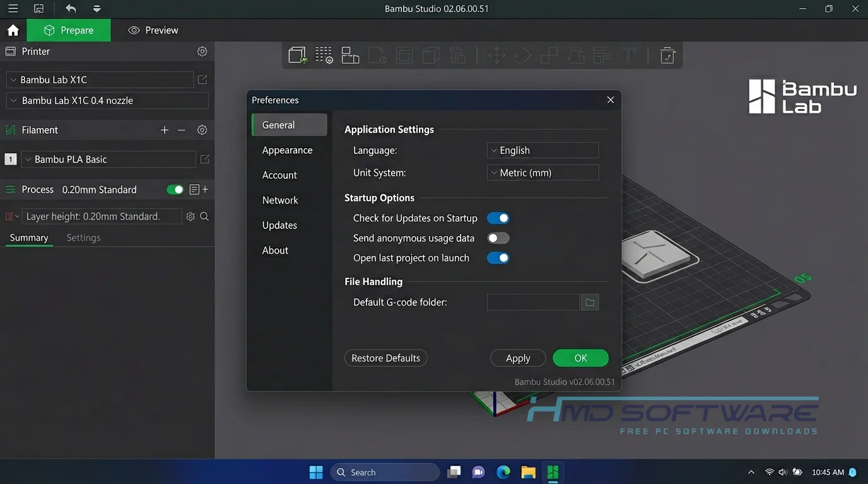Open the title bar dropdown arrow
Viewport: 868px width, 484px height.
coord(97,9)
